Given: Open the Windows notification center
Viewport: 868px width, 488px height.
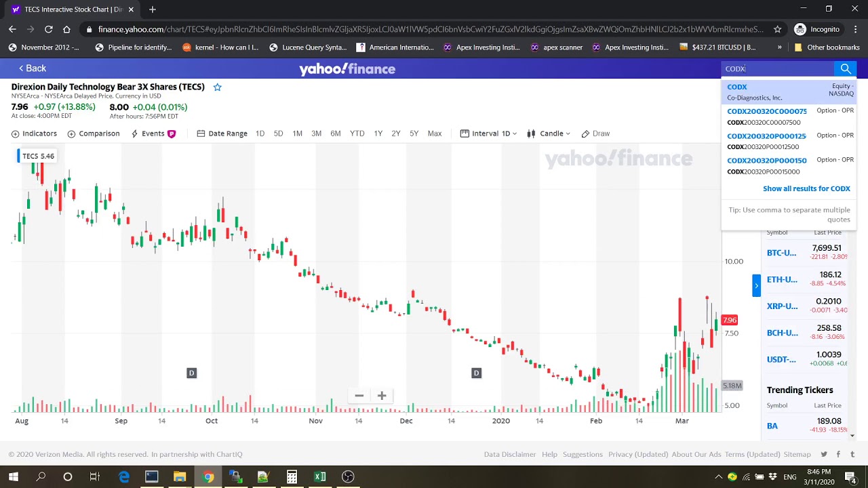Looking at the screenshot, I should (x=850, y=476).
